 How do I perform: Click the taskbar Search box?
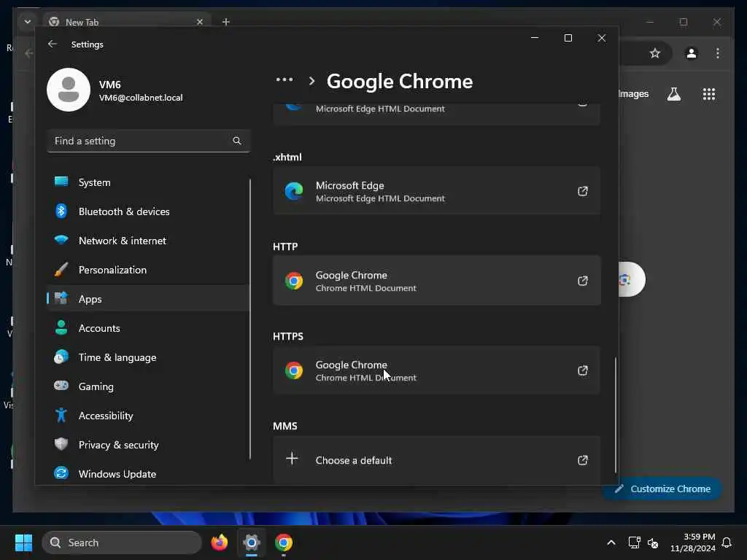[122, 542]
